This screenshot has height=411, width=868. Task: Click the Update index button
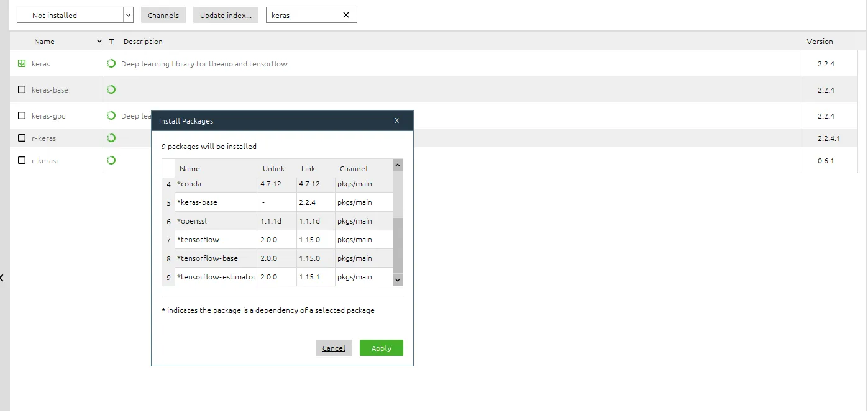pyautogui.click(x=226, y=15)
